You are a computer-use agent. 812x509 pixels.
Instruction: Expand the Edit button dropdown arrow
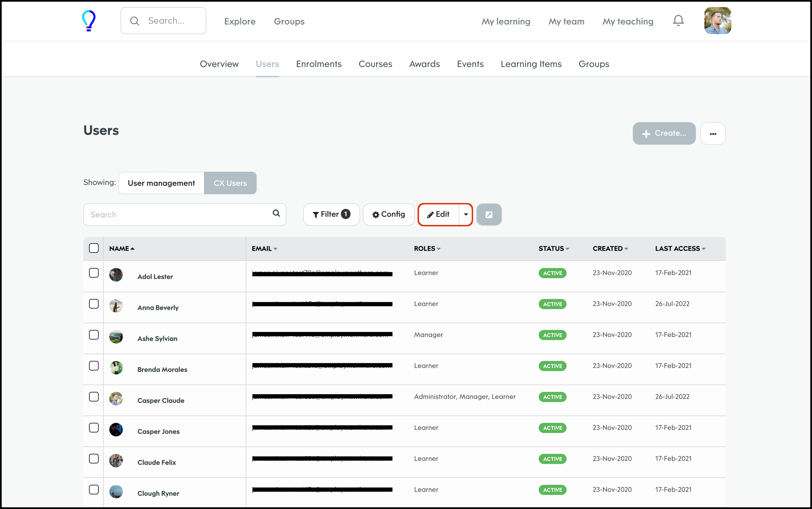[466, 215]
